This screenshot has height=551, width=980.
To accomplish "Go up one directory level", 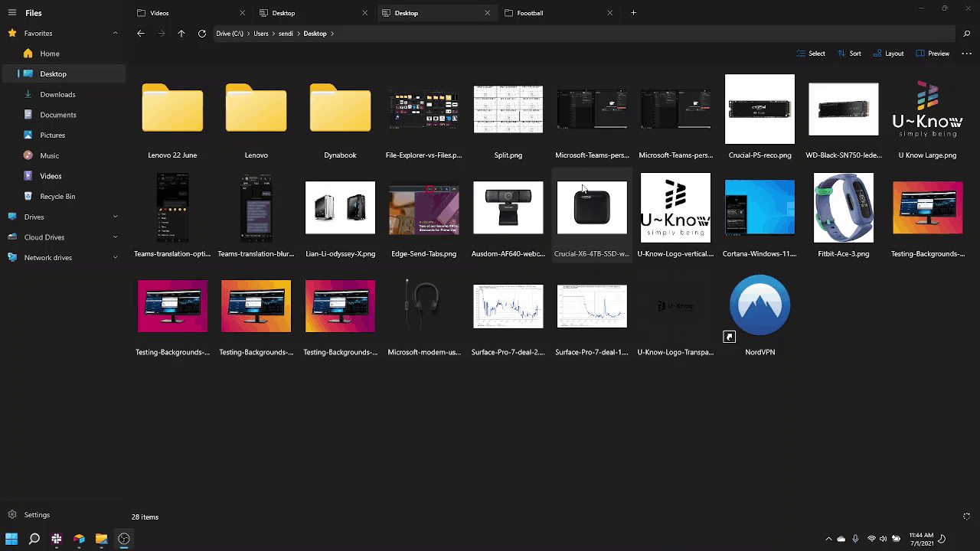I will coord(181,34).
